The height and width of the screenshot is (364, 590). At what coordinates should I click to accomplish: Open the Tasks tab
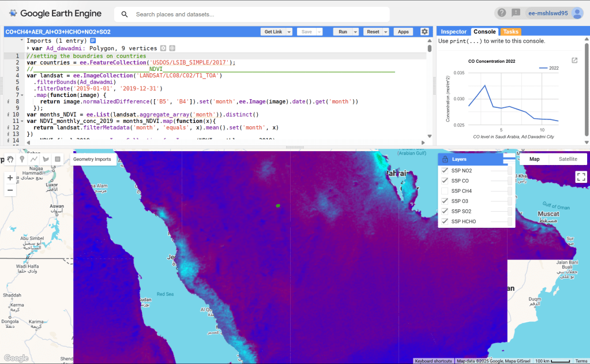(510, 32)
